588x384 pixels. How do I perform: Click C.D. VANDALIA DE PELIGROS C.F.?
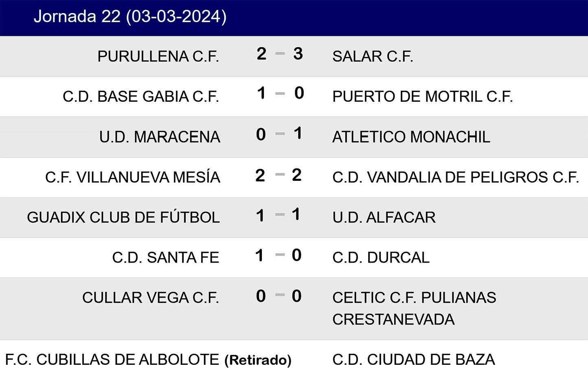(x=455, y=177)
